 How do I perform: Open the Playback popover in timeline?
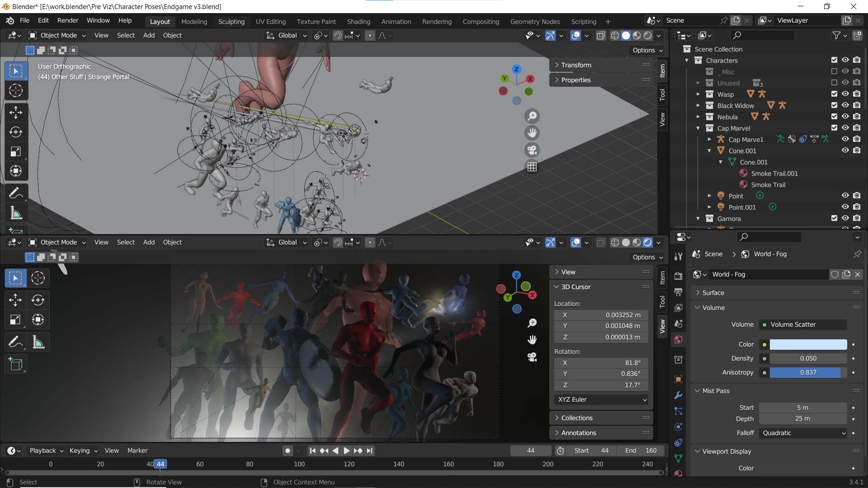pyautogui.click(x=47, y=450)
